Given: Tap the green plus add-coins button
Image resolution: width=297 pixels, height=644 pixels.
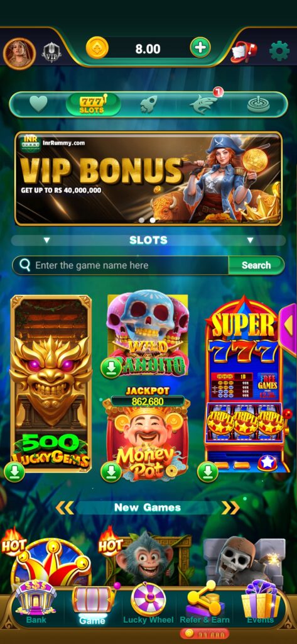Looking at the screenshot, I should coord(200,48).
